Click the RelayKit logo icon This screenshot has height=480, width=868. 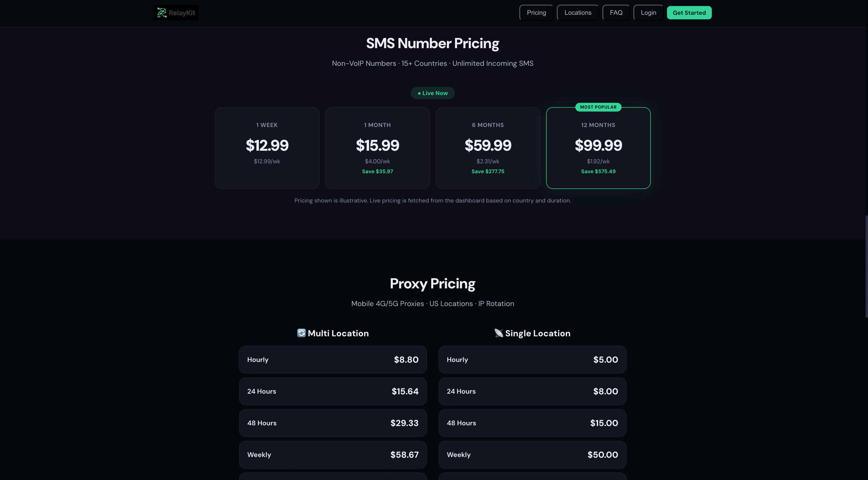[x=162, y=13]
